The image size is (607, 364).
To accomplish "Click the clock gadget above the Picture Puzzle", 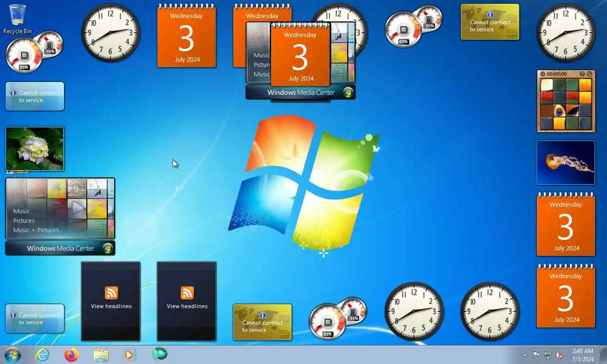I will pyautogui.click(x=566, y=33).
